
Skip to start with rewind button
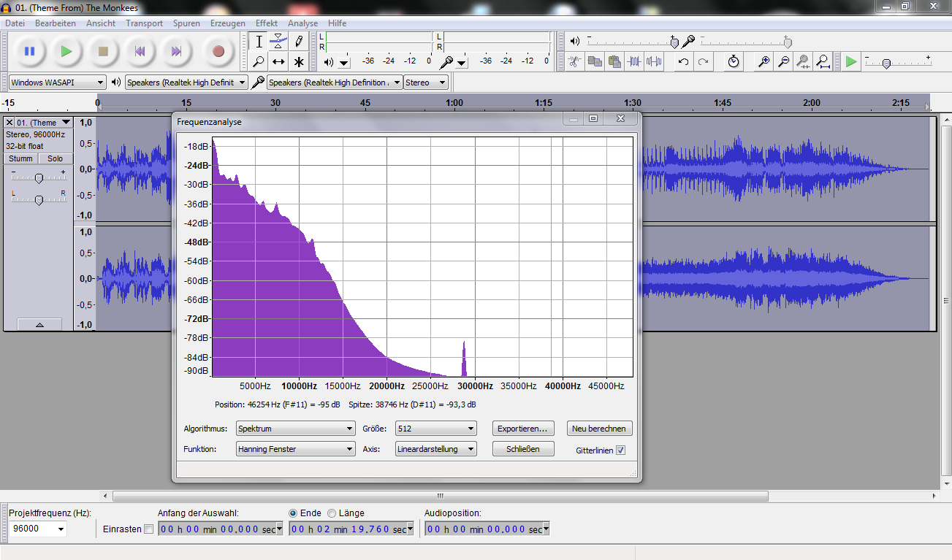click(140, 51)
